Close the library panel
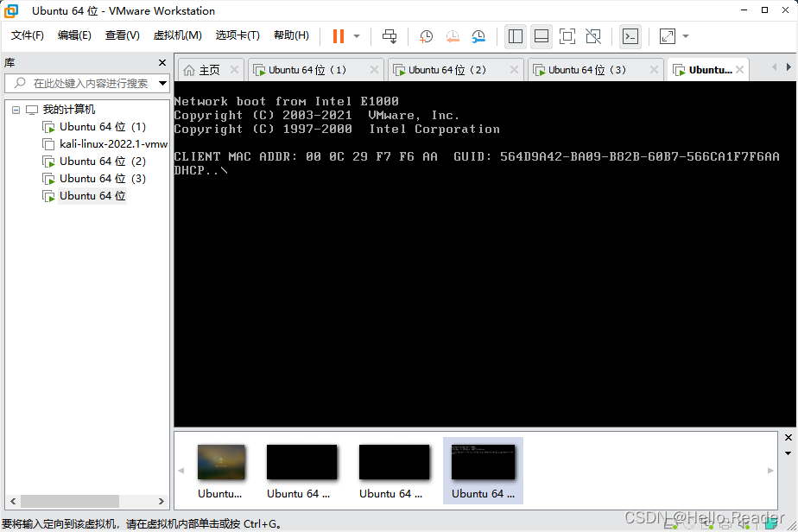 point(162,63)
